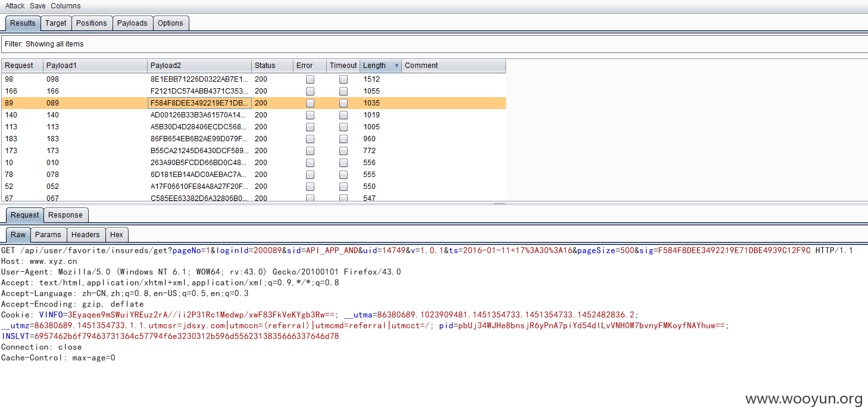Click the Connection: close line
868x416 pixels.
(x=41, y=347)
